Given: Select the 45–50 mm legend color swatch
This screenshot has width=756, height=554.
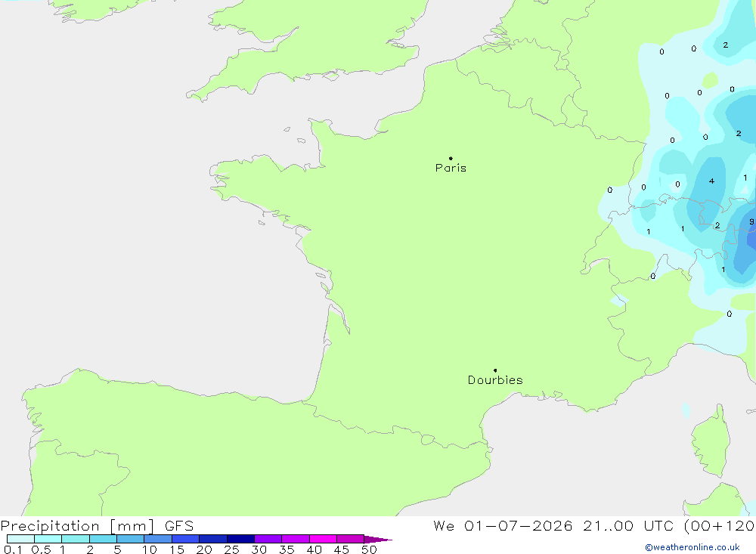Looking at the screenshot, I should click(x=351, y=539).
